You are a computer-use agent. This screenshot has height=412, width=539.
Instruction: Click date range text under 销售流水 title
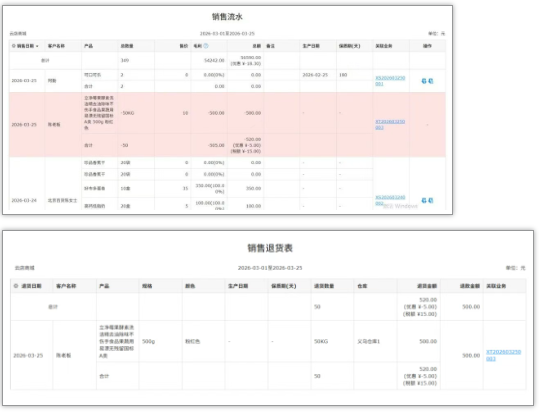tap(227, 33)
